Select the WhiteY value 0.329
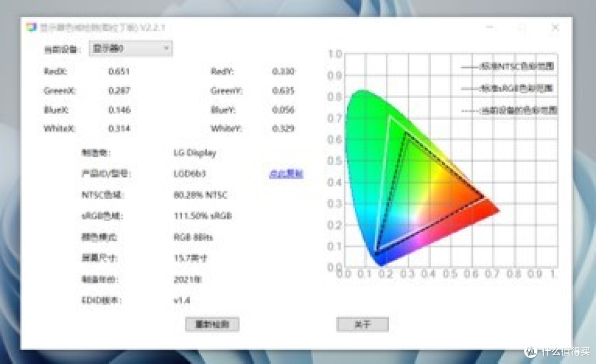596x364 pixels. coord(283,129)
